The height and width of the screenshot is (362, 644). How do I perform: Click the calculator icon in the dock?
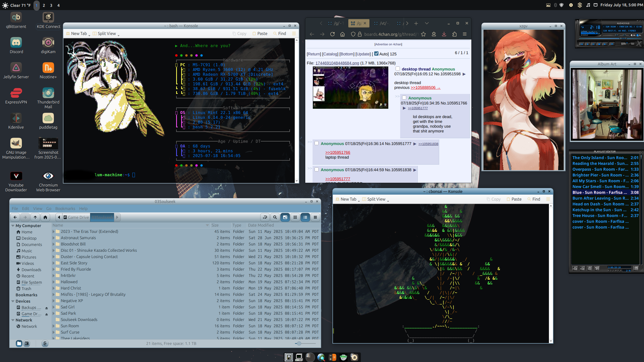tap(332, 357)
